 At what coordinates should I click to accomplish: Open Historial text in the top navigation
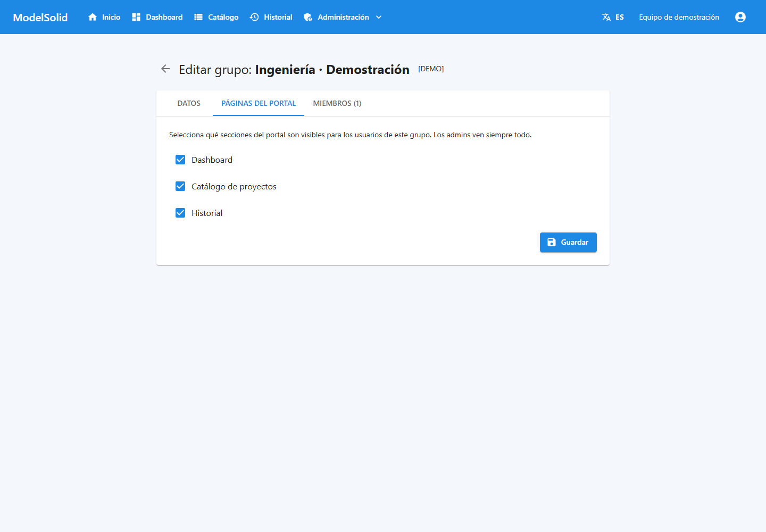pyautogui.click(x=278, y=17)
